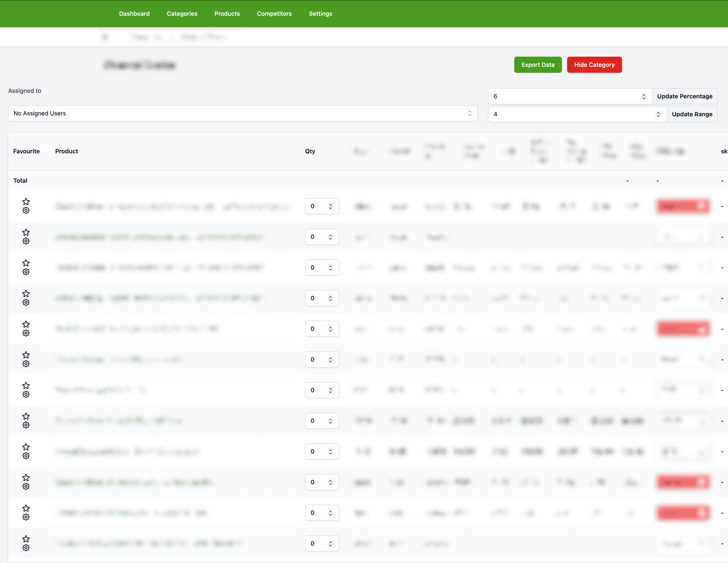Screen dimensions: 728x563
Task: Click the settings cog on the bottom row
Action: pos(26,548)
